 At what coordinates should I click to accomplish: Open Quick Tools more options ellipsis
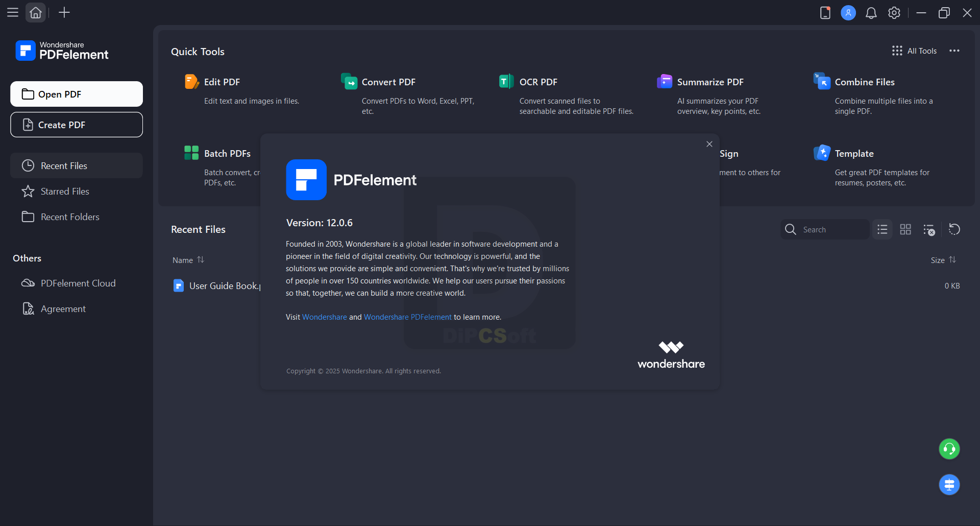954,51
